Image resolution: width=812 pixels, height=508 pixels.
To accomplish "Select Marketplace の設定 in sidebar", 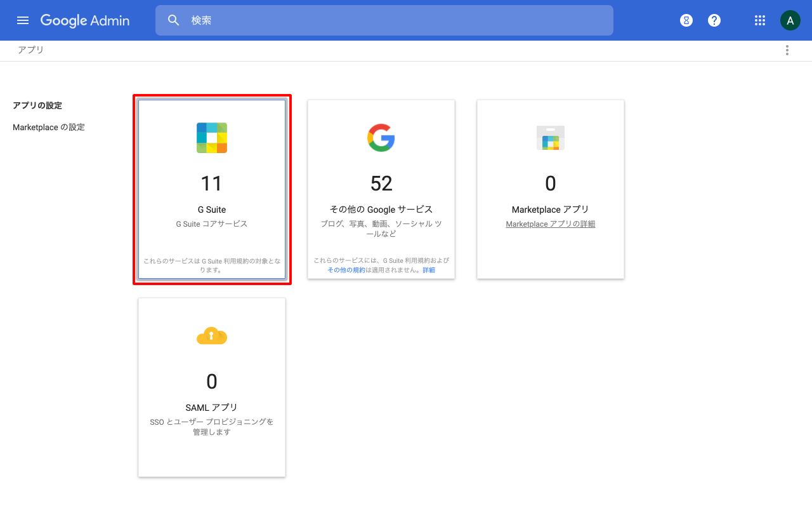I will [x=49, y=127].
